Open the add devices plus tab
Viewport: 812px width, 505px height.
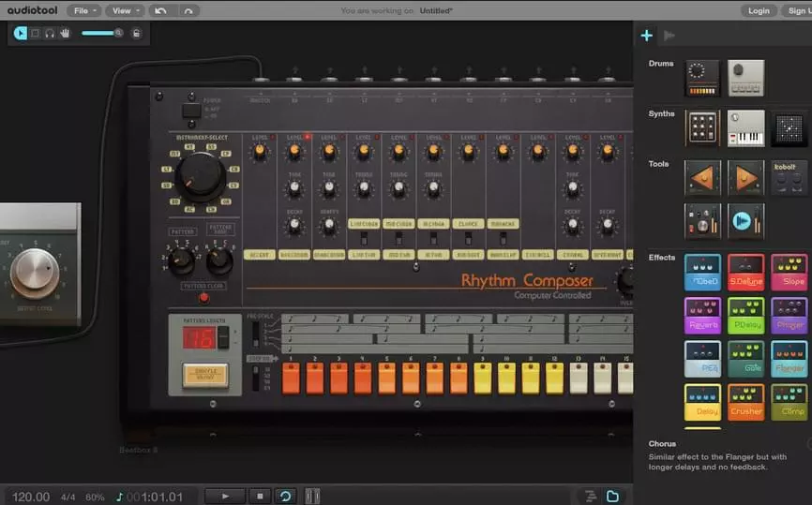[x=646, y=36]
